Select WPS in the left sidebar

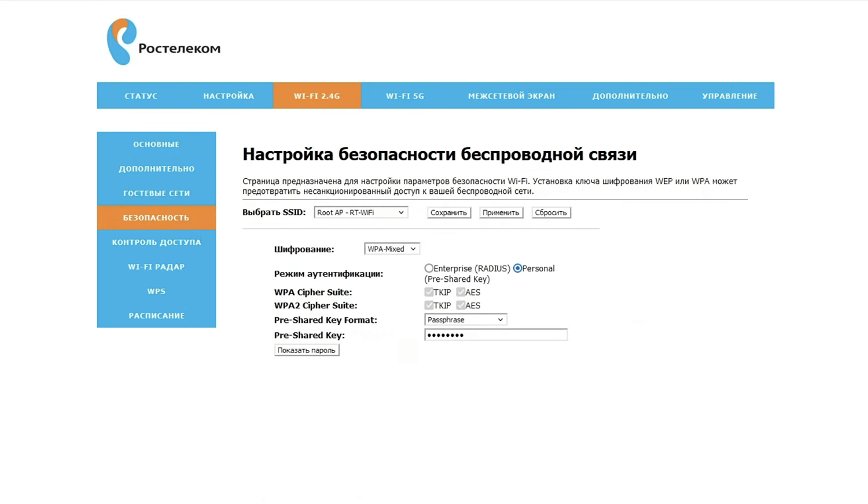(x=156, y=291)
